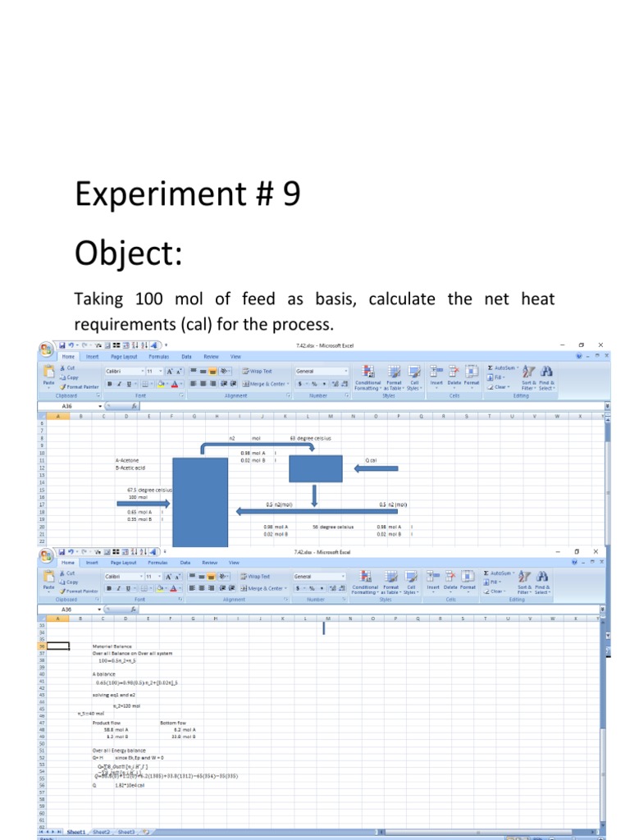Switch to Review tab in lower Excel window
Image resolution: width=630 pixels, height=840 pixels.
tap(209, 563)
